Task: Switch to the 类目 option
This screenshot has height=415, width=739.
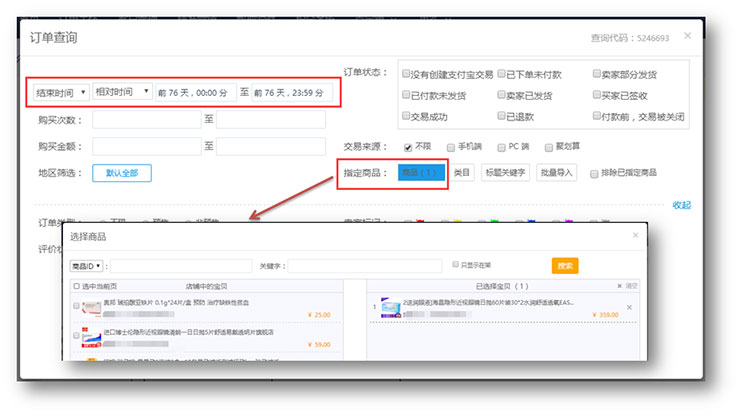Action: (461, 172)
